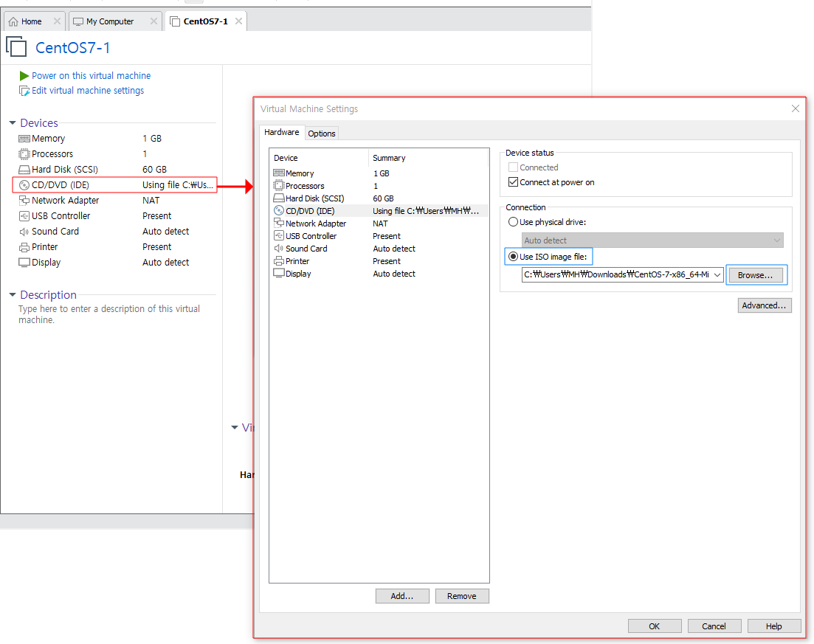Viewport: 814px width, 644px height.
Task: Close the Home tab
Action: coord(57,21)
